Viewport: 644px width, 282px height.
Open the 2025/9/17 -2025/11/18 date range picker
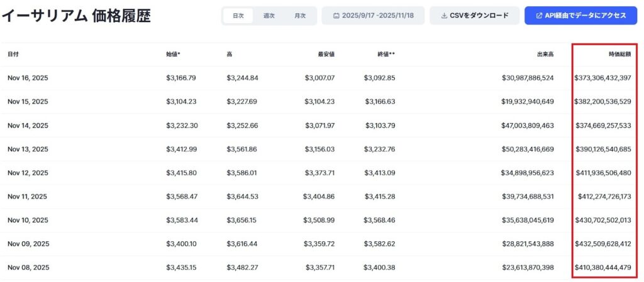click(373, 16)
